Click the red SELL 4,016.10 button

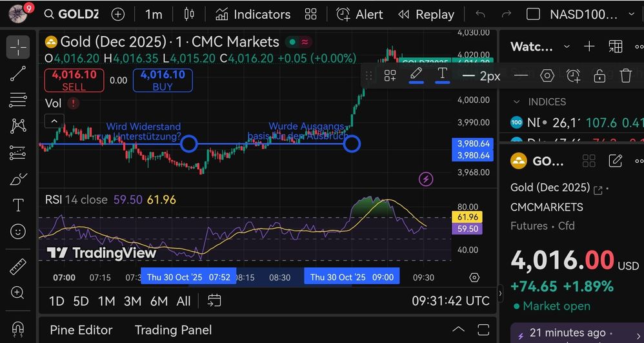[x=74, y=80]
